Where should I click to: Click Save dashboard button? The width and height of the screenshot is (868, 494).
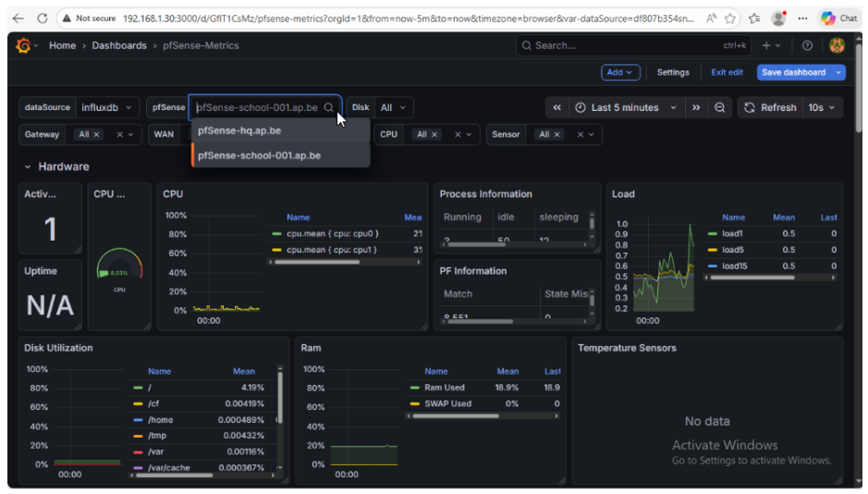point(793,72)
